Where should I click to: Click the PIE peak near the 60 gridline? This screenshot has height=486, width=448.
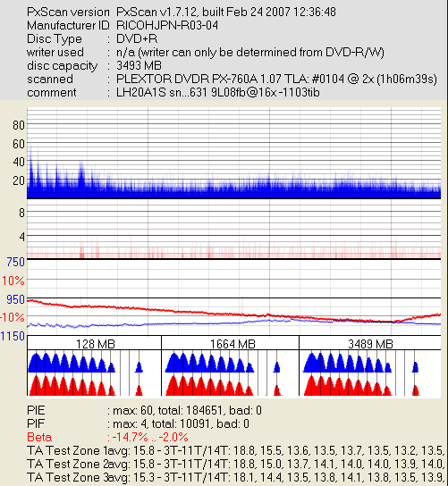(30, 152)
